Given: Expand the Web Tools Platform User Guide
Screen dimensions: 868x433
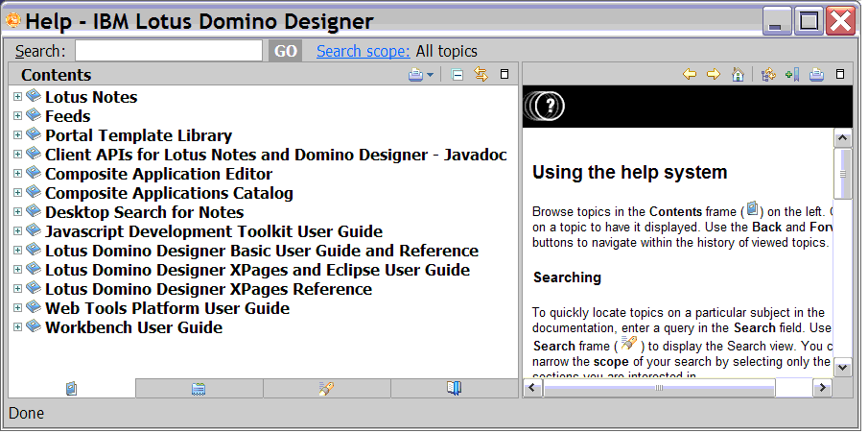Looking at the screenshot, I should (17, 307).
